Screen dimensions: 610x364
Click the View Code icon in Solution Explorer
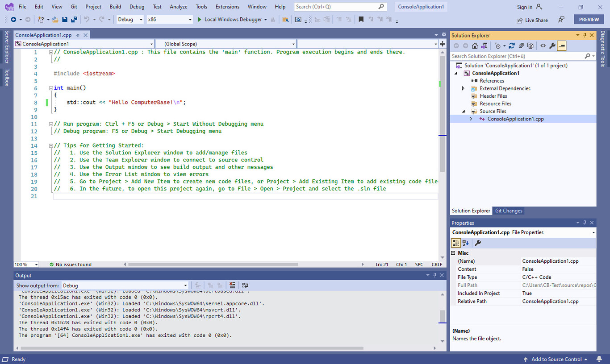[x=542, y=45]
